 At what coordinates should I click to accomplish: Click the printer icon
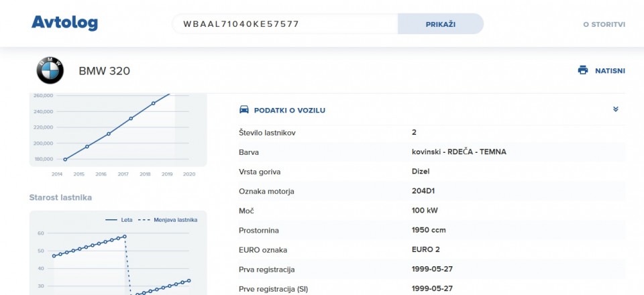[583, 70]
